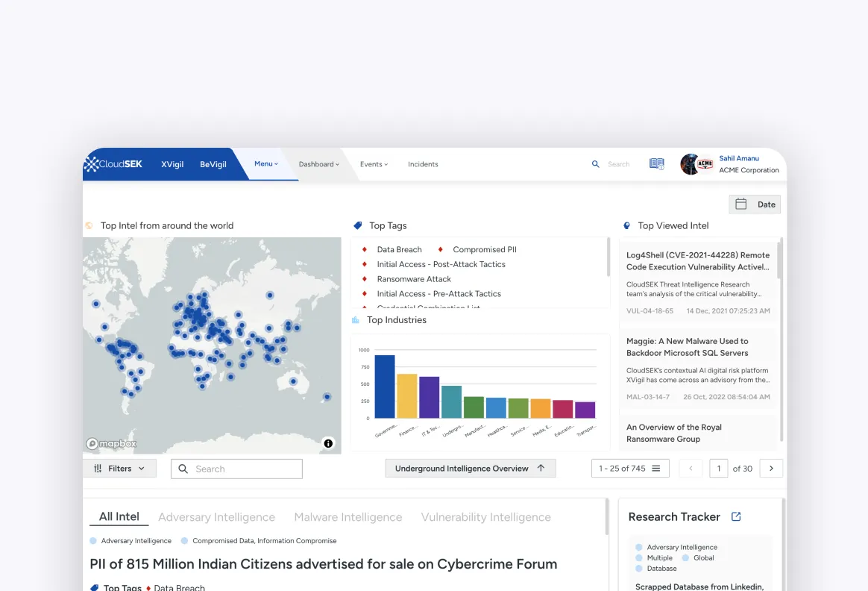Go to previous page arrow
868x591 pixels.
pyautogui.click(x=691, y=469)
